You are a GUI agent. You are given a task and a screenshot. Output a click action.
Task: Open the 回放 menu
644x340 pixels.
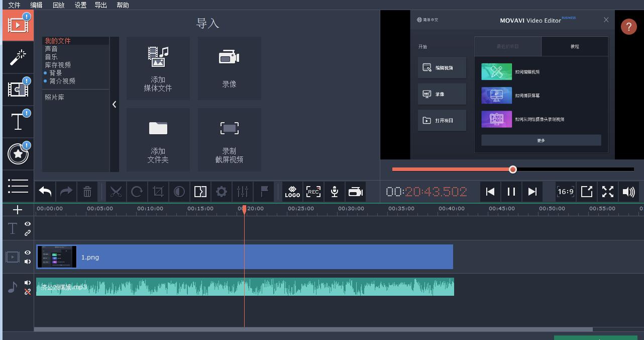coord(59,5)
